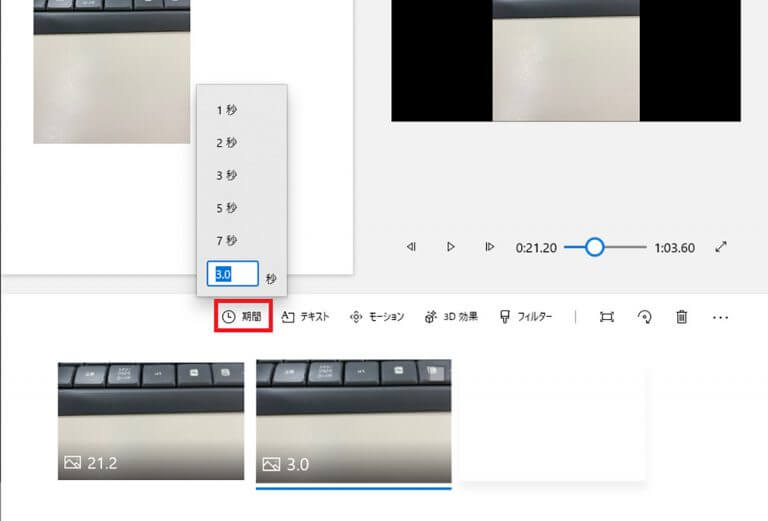The height and width of the screenshot is (521, 768).
Task: Open the フィルター filter tool
Action: coord(526,317)
